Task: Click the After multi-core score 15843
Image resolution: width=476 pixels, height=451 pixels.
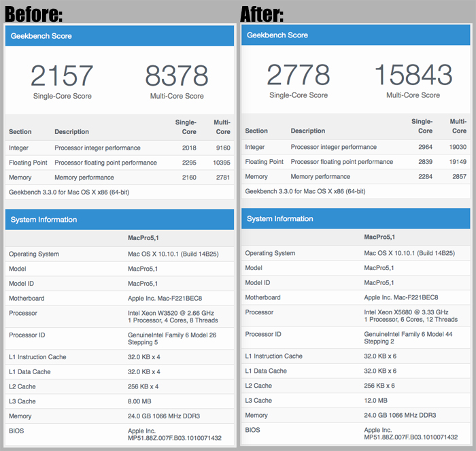Action: coord(413,74)
